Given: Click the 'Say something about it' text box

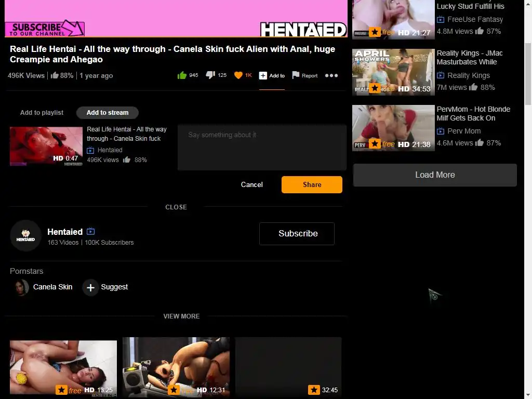Looking at the screenshot, I should click(262, 147).
